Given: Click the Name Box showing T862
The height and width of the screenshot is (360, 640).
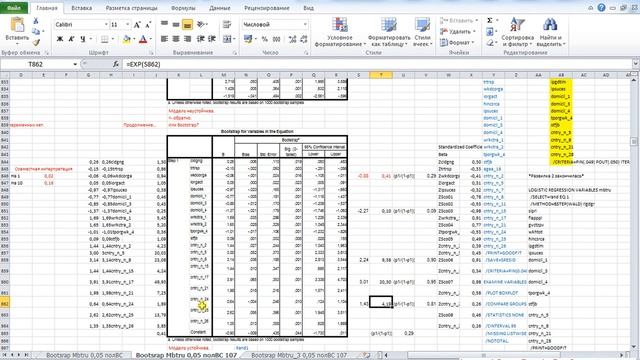Looking at the screenshot, I should (36, 64).
